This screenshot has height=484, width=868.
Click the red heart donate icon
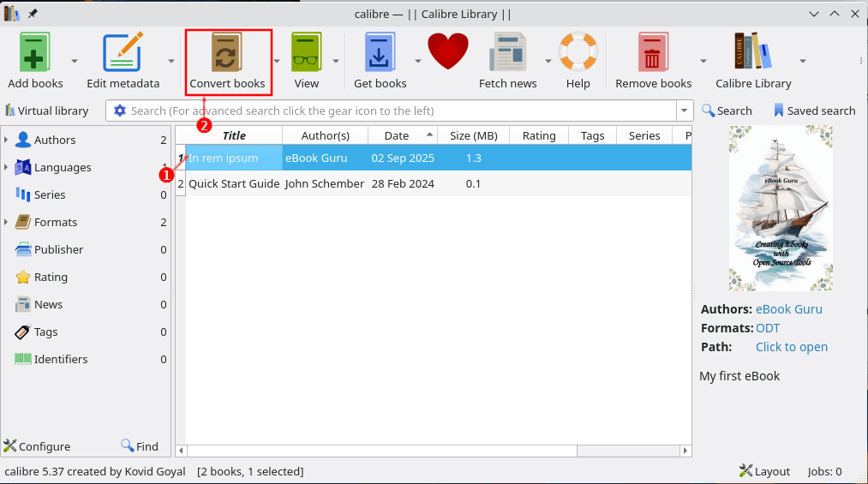[x=448, y=51]
